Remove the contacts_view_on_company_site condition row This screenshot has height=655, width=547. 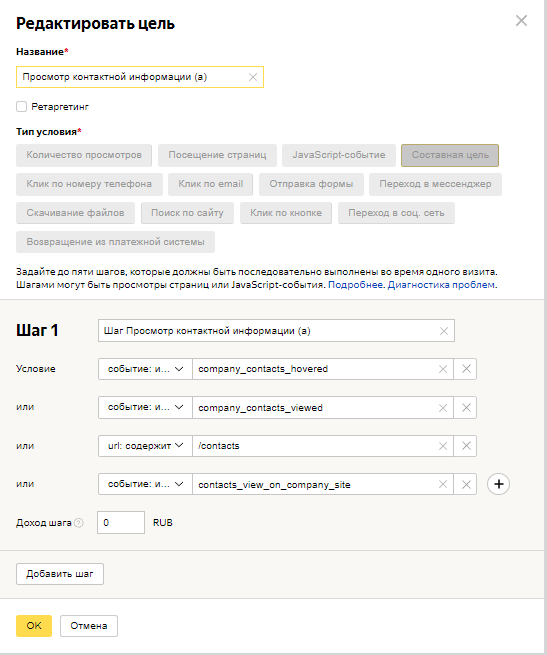(466, 484)
